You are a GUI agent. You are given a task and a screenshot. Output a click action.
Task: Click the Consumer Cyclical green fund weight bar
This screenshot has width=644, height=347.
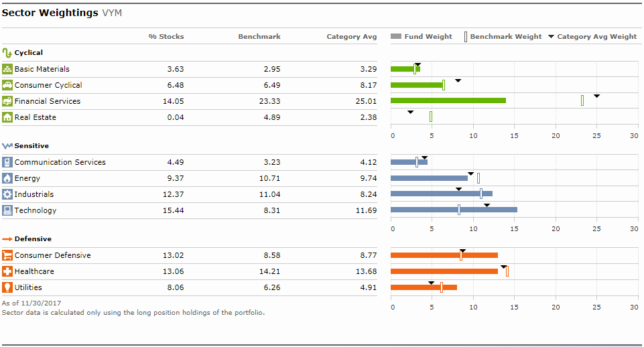click(x=417, y=85)
